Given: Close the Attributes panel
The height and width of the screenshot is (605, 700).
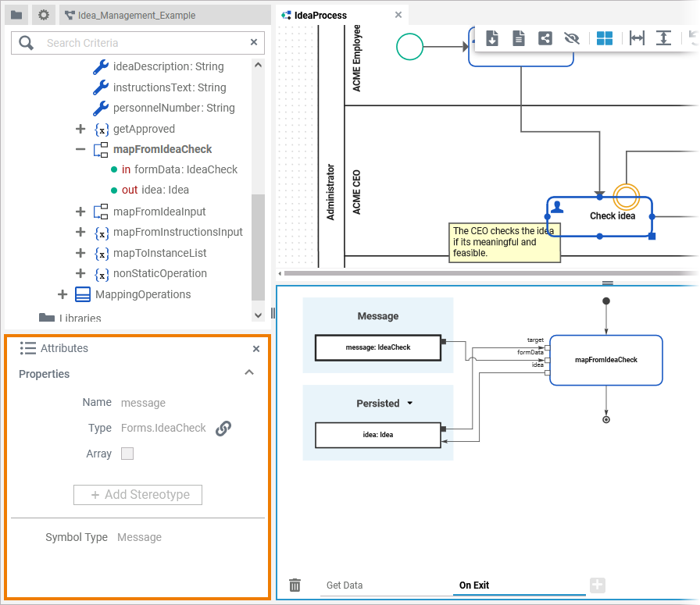Looking at the screenshot, I should click(x=256, y=349).
